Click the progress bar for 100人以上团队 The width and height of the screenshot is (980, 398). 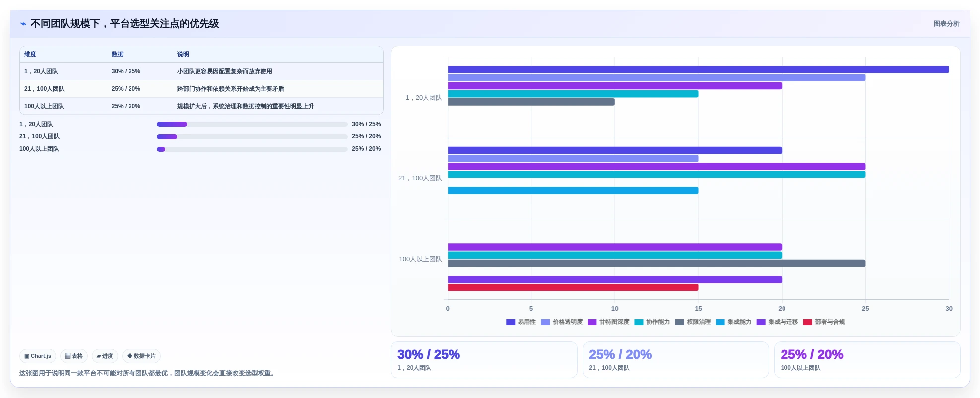point(252,149)
